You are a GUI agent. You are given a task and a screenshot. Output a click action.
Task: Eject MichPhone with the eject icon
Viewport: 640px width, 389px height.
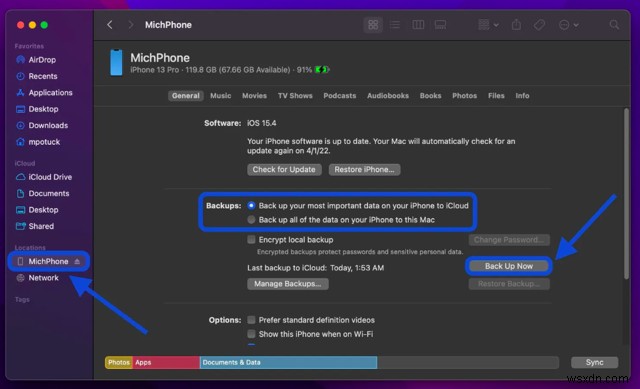point(77,261)
